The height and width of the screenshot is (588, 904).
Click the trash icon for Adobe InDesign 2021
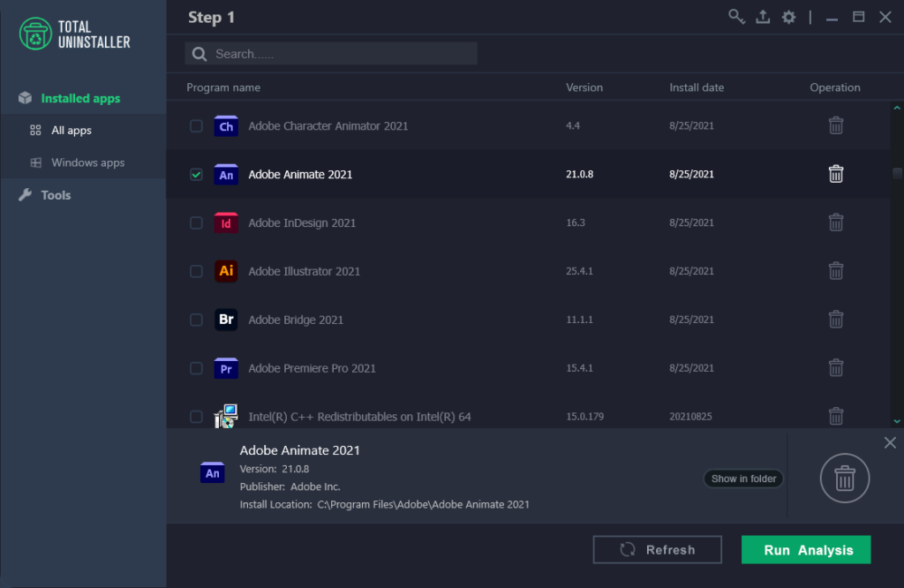pos(836,222)
